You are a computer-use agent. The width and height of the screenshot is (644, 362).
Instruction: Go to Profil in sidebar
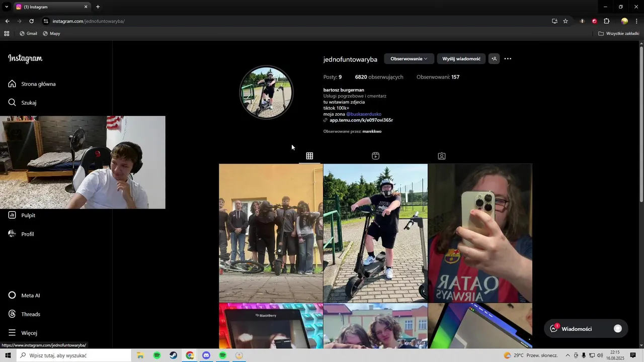point(21,234)
